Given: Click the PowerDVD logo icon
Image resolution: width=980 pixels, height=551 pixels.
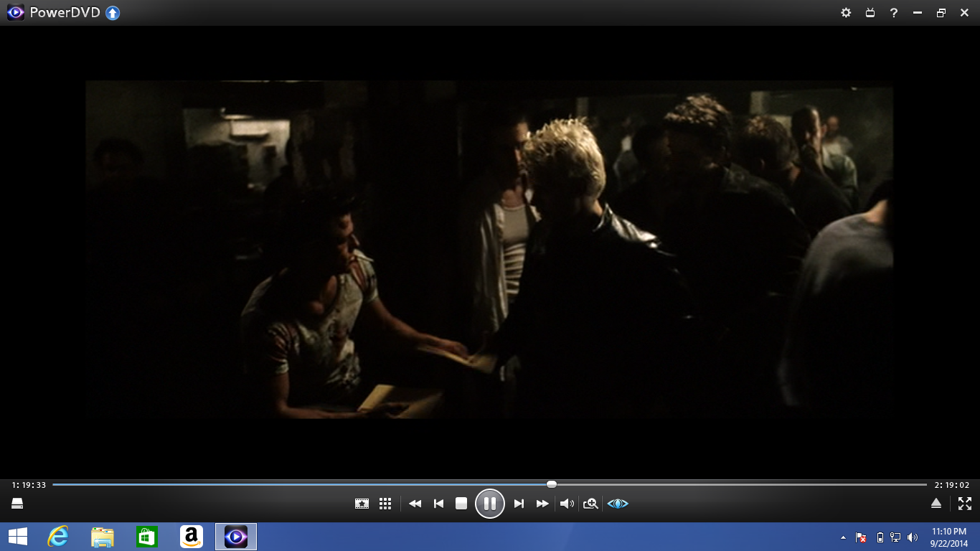Looking at the screenshot, I should coord(15,12).
